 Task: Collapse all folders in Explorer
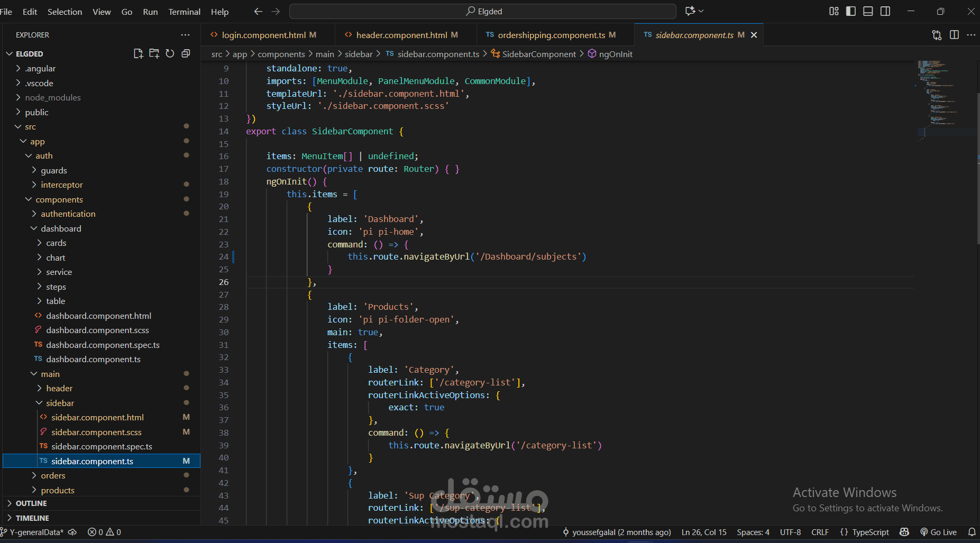(x=186, y=53)
